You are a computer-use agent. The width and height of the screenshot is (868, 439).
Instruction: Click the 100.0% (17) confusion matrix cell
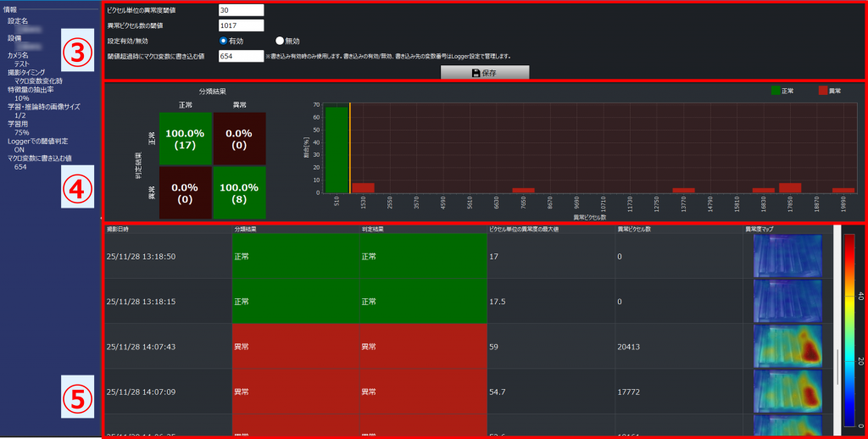[x=185, y=139]
